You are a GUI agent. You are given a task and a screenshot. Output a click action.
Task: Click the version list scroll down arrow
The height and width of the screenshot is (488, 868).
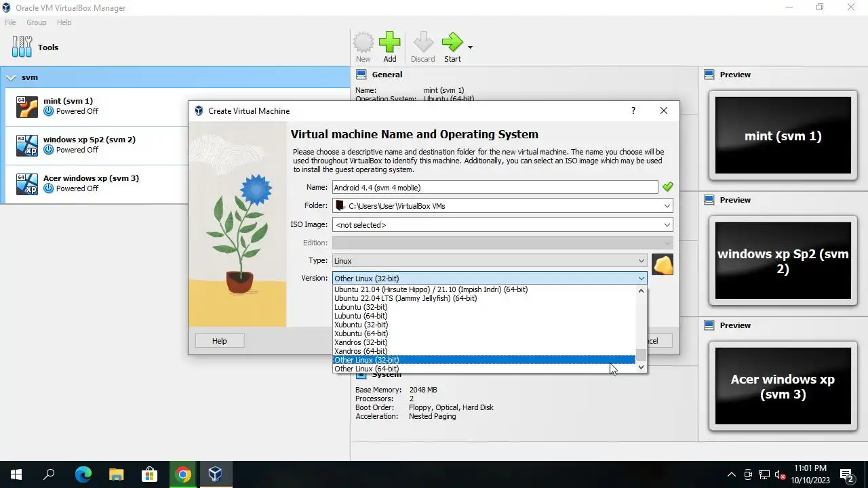641,367
